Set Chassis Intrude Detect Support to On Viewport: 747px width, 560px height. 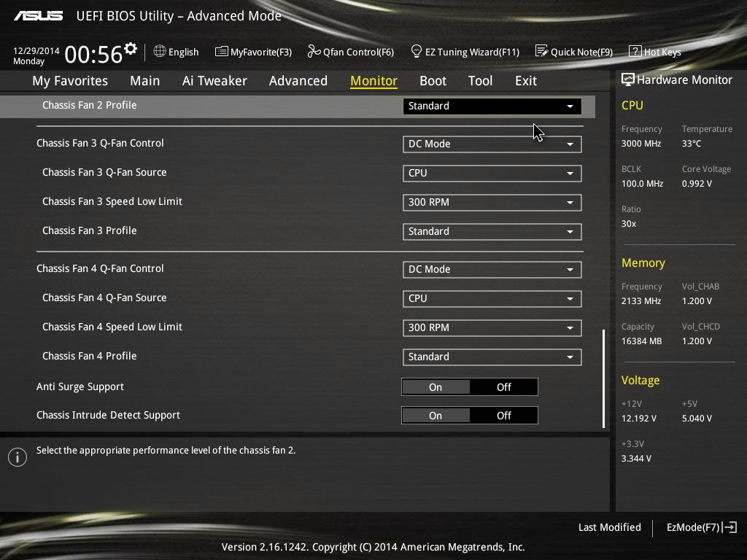436,416
